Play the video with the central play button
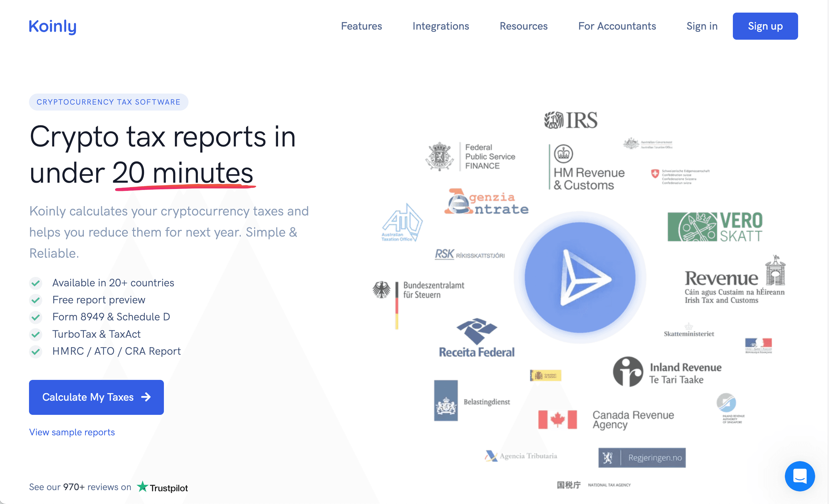829x504 pixels. point(580,278)
